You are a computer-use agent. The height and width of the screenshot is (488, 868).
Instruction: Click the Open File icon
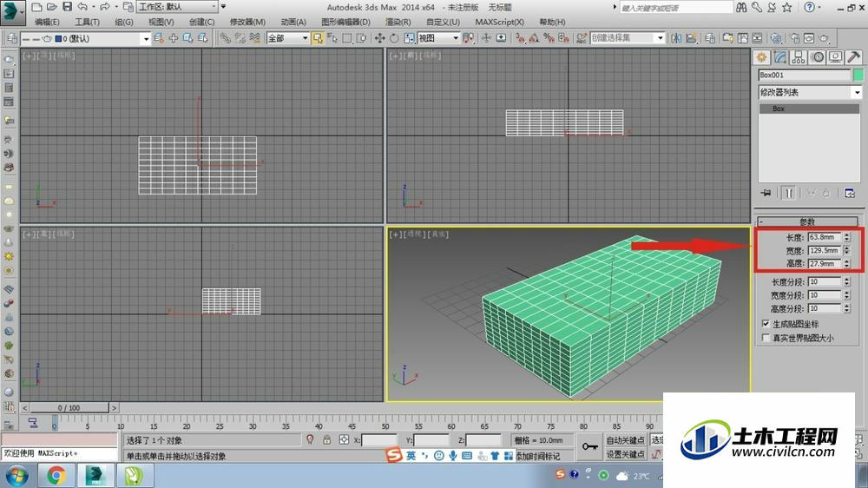click(x=51, y=7)
